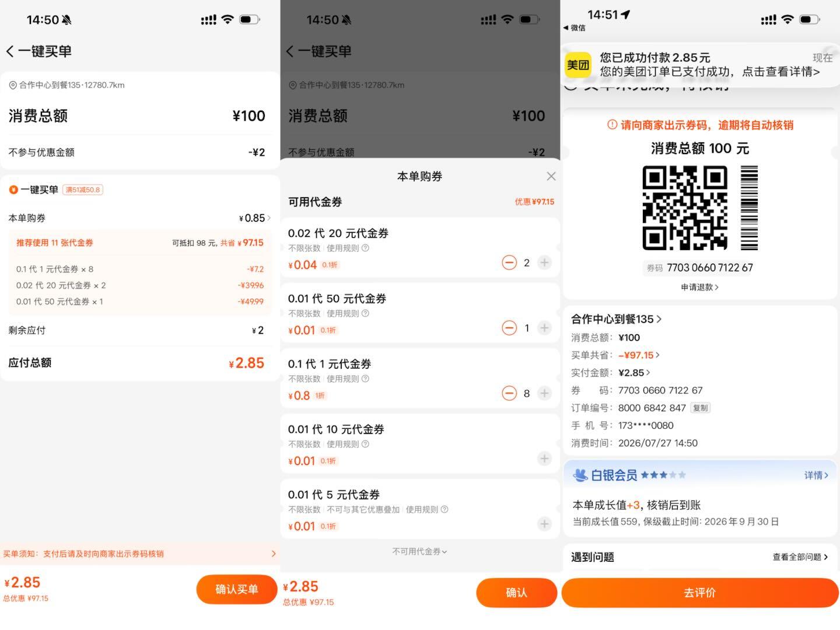This screenshot has width=840, height=630.
Task: Tap 本单成长值+3 text
Action: pyautogui.click(x=607, y=505)
